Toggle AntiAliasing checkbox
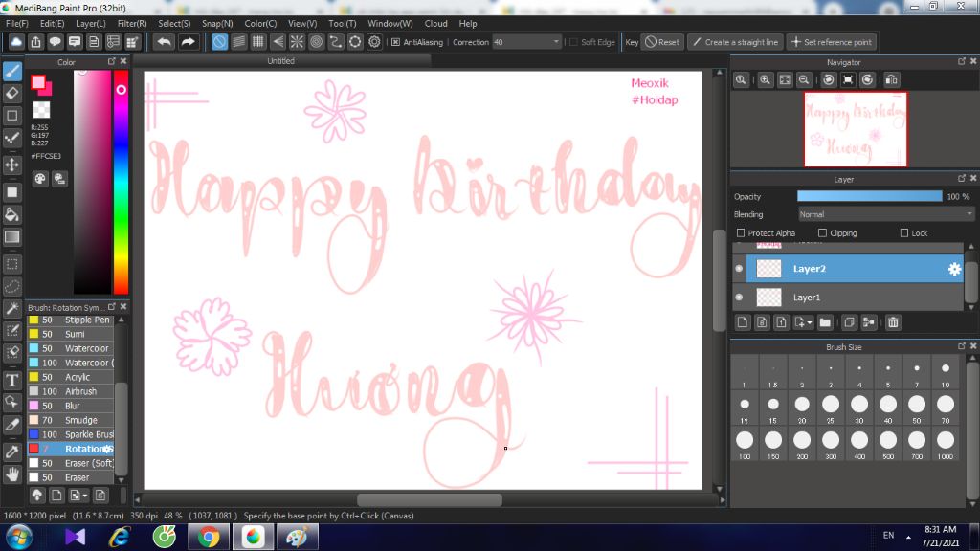This screenshot has width=980, height=551. click(395, 42)
